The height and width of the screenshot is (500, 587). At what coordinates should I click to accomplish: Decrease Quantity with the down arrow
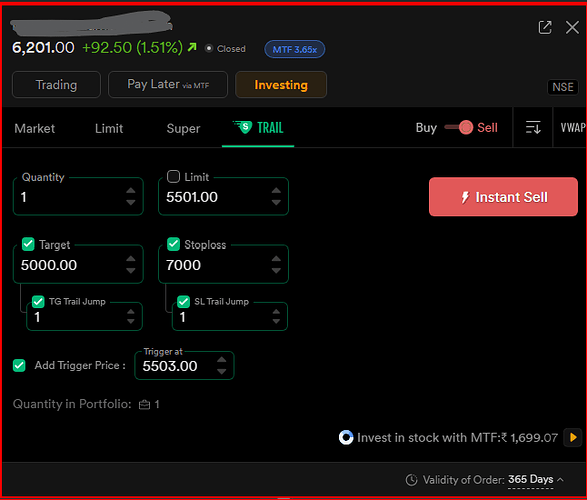tap(131, 202)
